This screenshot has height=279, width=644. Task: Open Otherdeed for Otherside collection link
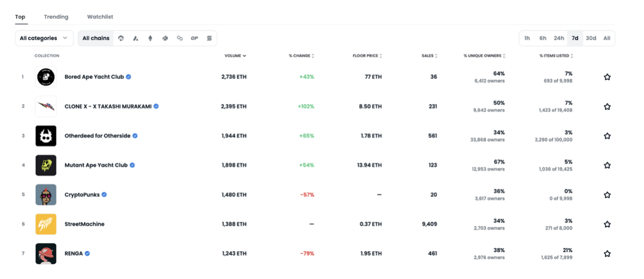point(97,136)
